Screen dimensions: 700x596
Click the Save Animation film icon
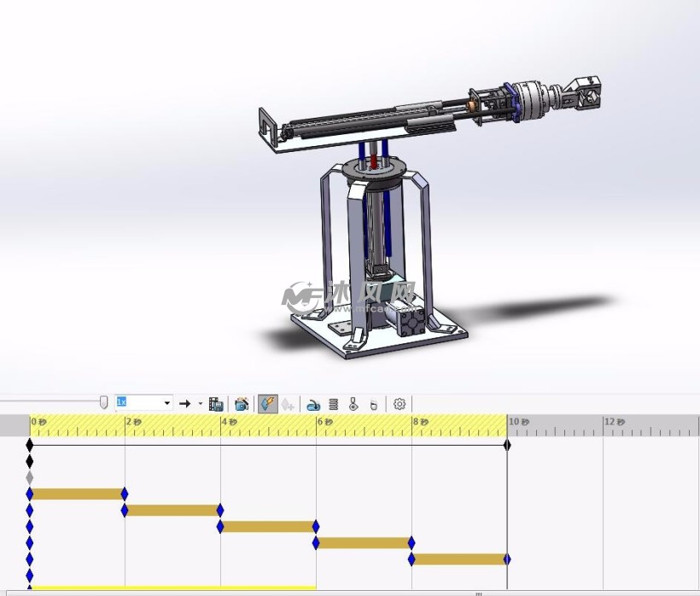(216, 404)
